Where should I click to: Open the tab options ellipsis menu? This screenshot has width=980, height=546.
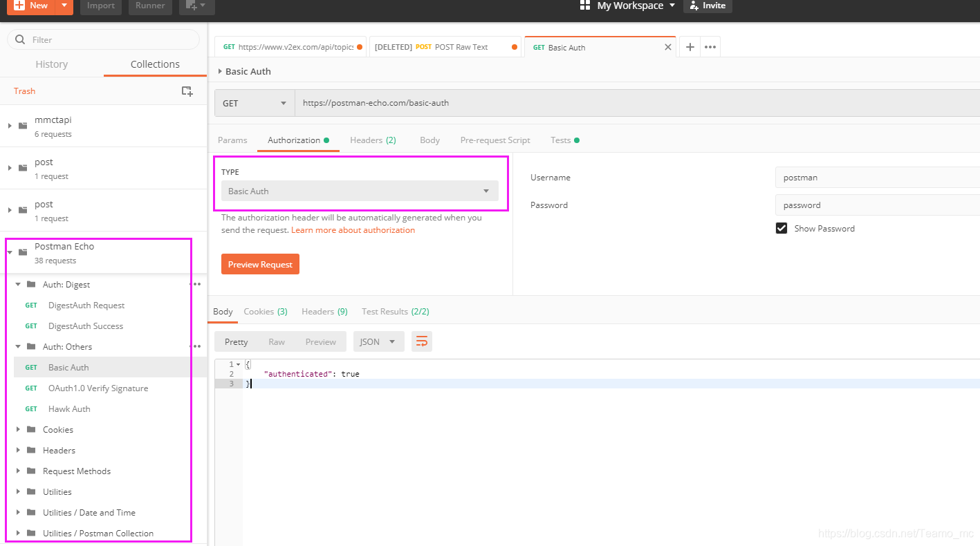coord(710,47)
